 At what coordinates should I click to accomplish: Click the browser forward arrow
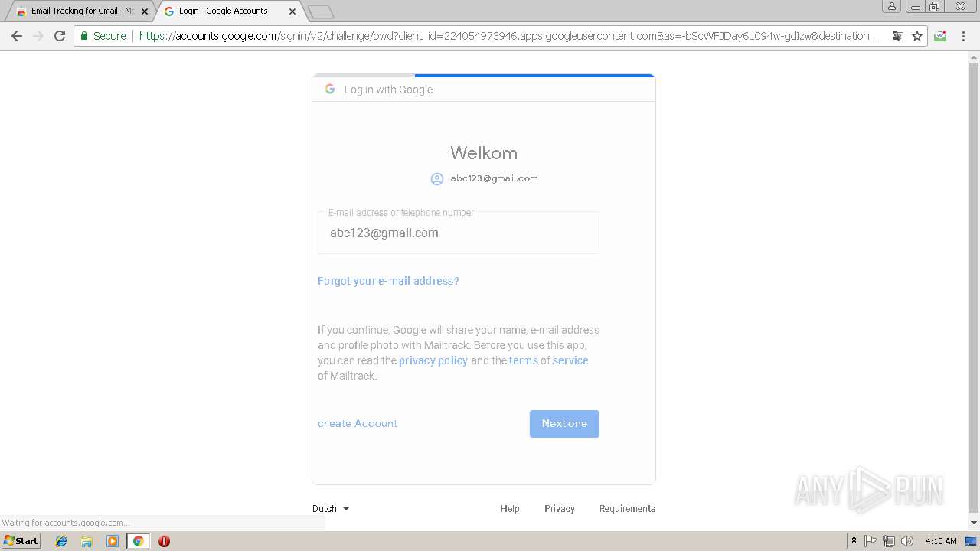pyautogui.click(x=38, y=36)
